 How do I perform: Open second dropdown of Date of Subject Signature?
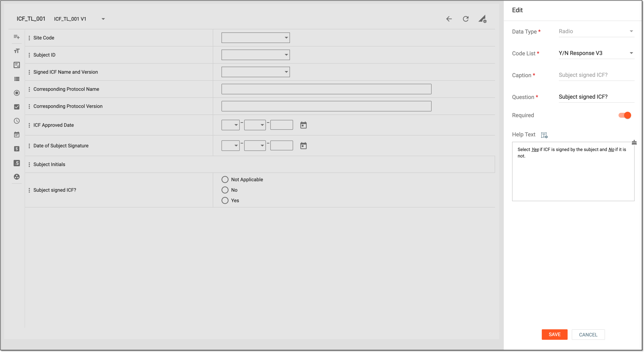coord(255,145)
